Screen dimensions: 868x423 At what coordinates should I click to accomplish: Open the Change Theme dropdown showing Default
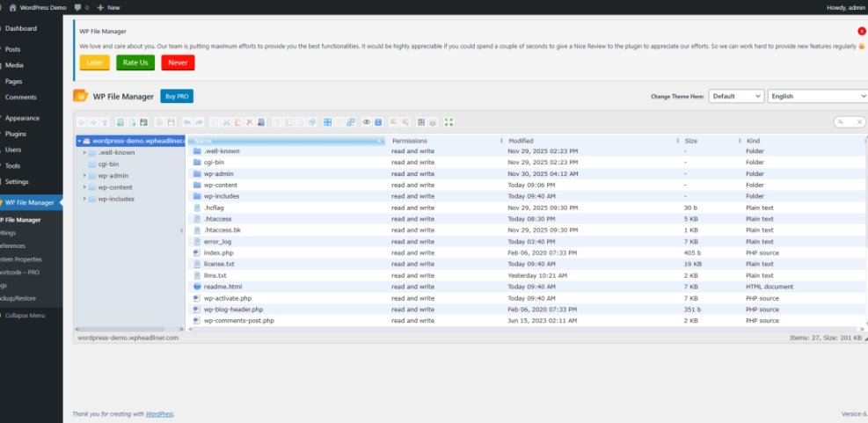coord(736,96)
